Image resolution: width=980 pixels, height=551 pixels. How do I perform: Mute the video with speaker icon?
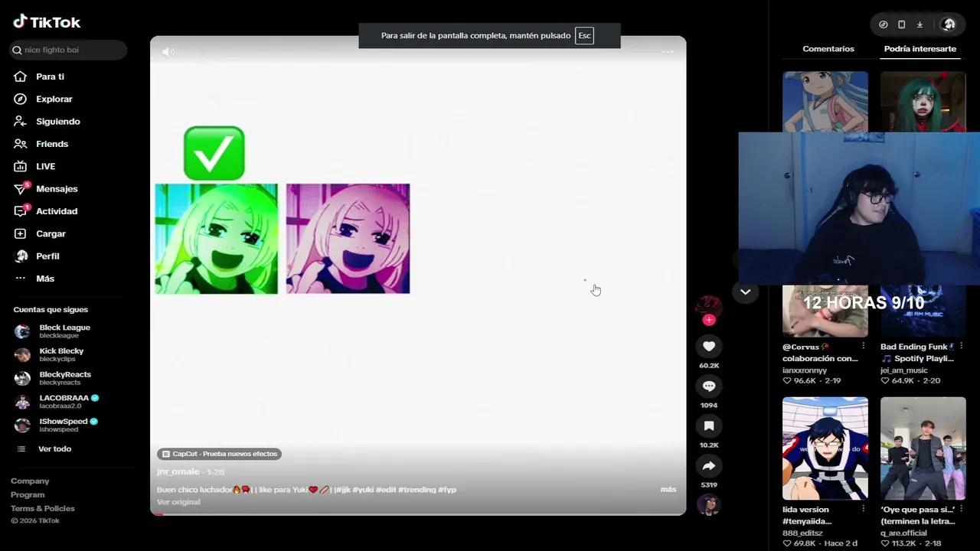pos(168,51)
